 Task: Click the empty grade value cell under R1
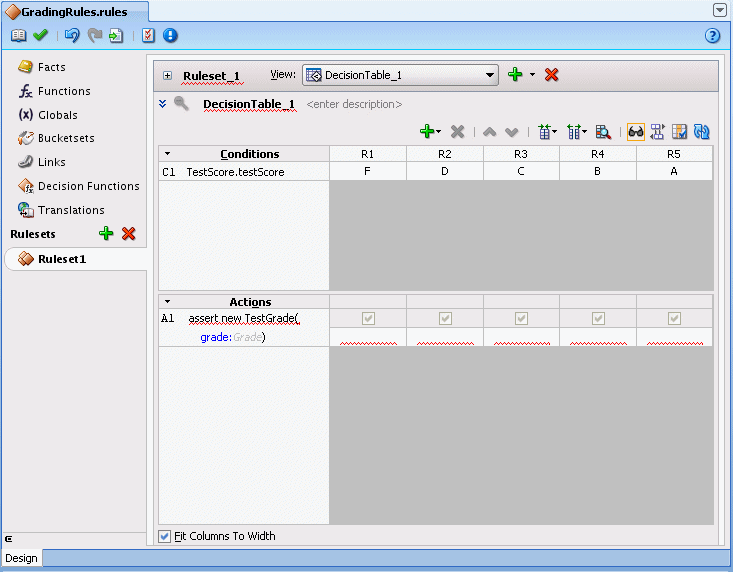(x=367, y=337)
